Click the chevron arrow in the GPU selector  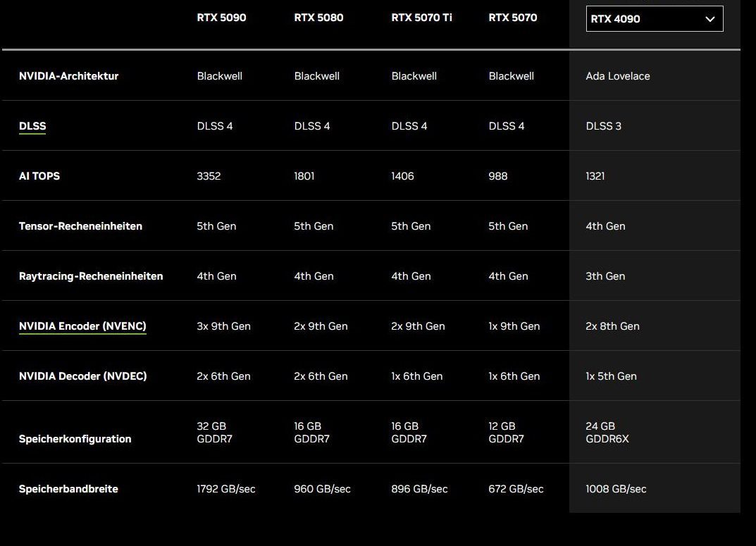(x=709, y=19)
